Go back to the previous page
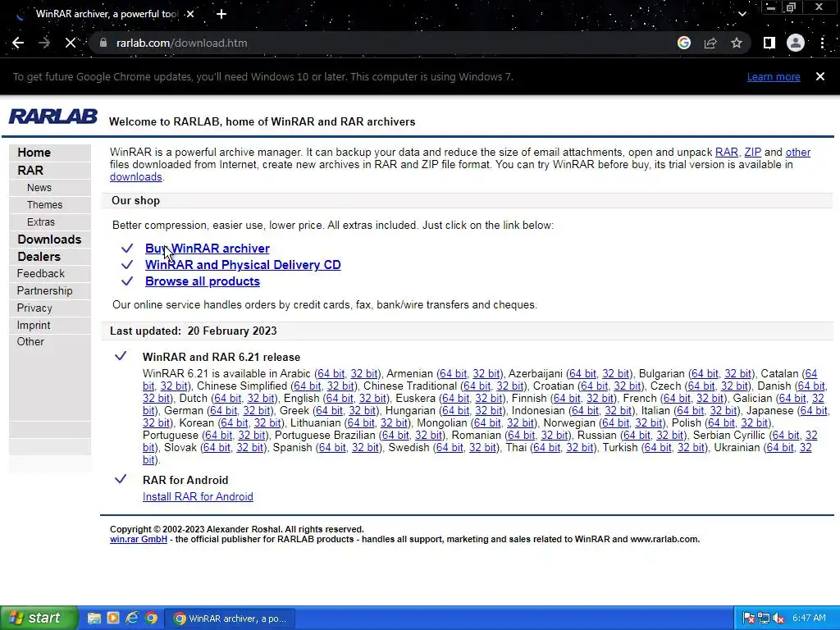 coord(18,43)
